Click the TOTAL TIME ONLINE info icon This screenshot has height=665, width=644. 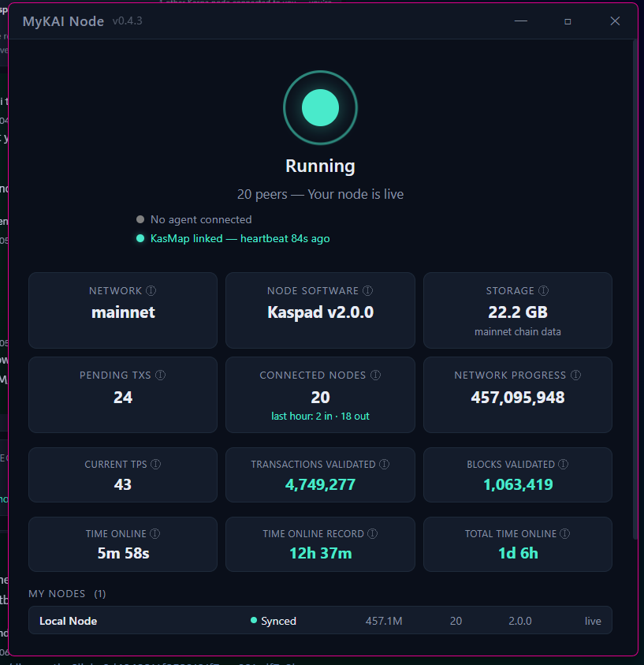click(x=564, y=533)
